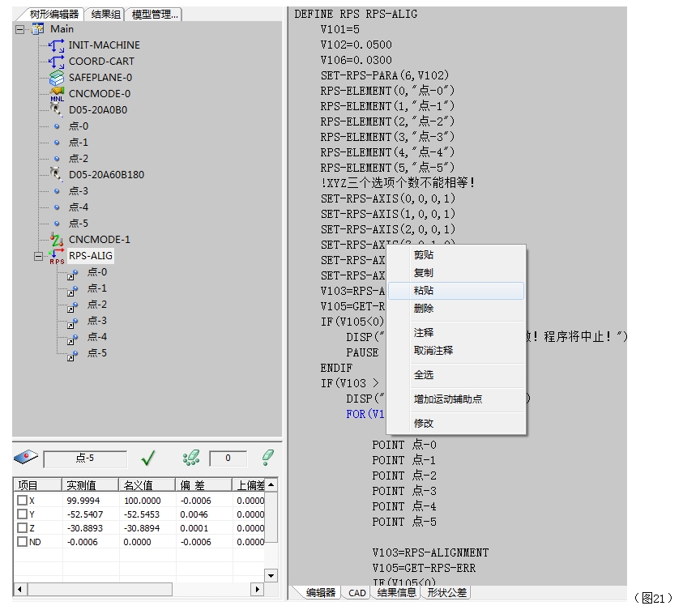This screenshot has width=700, height=610.
Task: Click the numeric field showing 0
Action: (228, 459)
